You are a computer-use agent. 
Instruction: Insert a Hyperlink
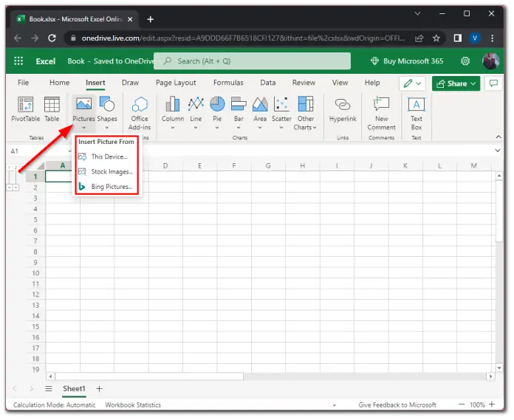343,110
